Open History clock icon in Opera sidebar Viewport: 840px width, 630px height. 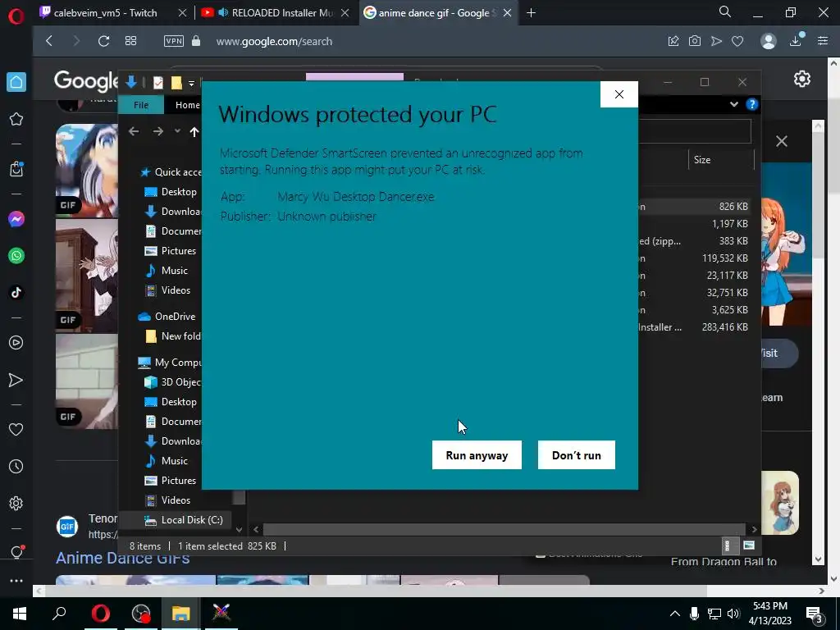coord(16,467)
